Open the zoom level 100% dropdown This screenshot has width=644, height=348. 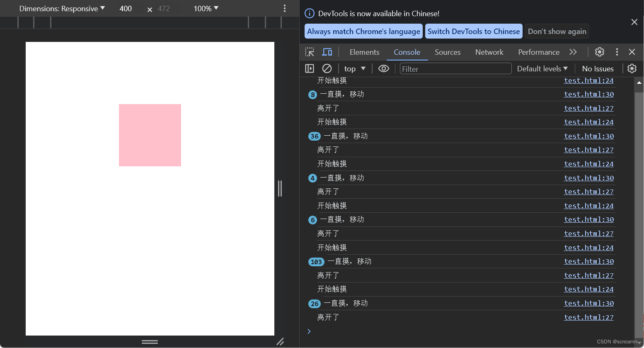[206, 8]
